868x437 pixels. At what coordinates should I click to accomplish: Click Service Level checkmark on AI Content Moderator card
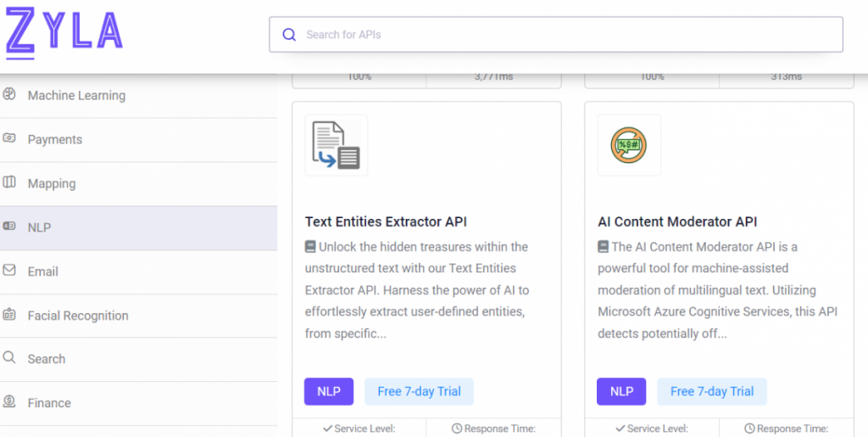tap(620, 429)
